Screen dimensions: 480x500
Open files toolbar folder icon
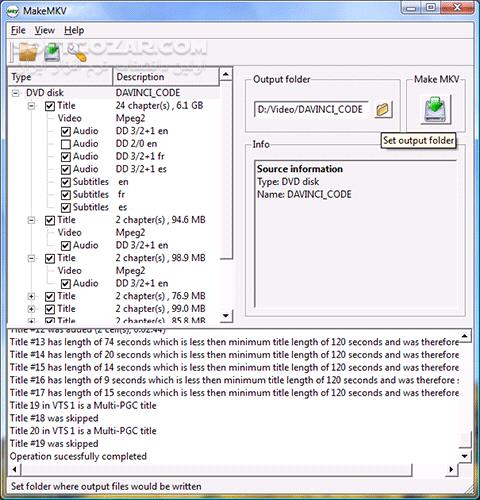tap(27, 53)
